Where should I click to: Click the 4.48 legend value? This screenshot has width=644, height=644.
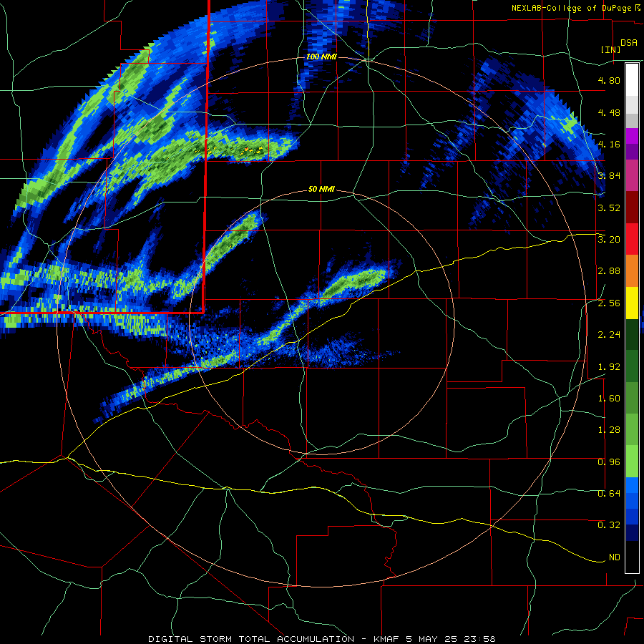[x=609, y=112]
